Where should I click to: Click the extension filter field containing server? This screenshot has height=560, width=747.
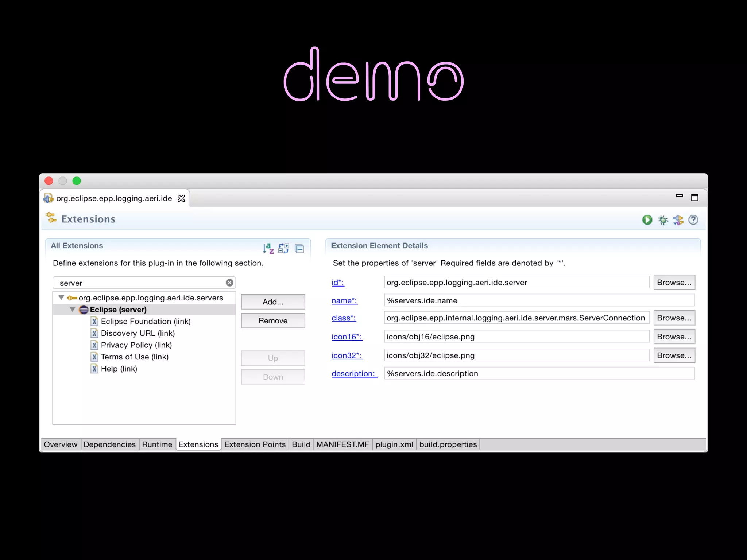pos(144,283)
